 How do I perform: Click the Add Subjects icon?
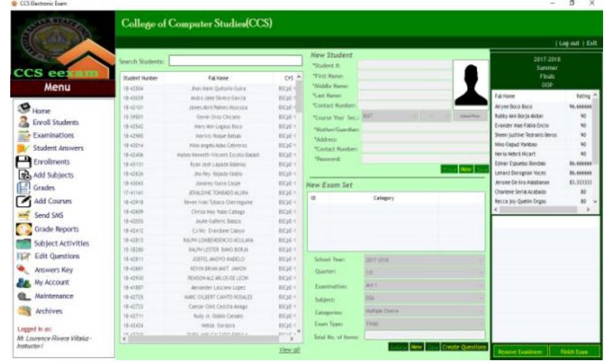[x=25, y=175]
